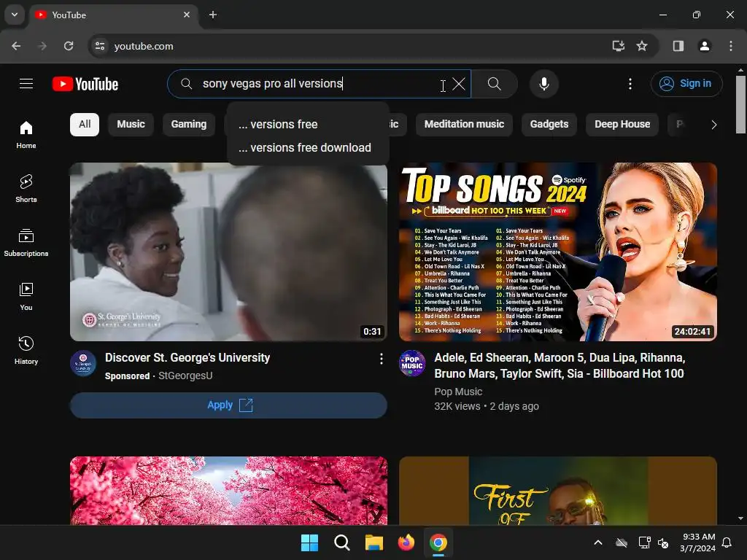The image size is (747, 560).
Task: Open History from sidebar
Action: click(26, 350)
